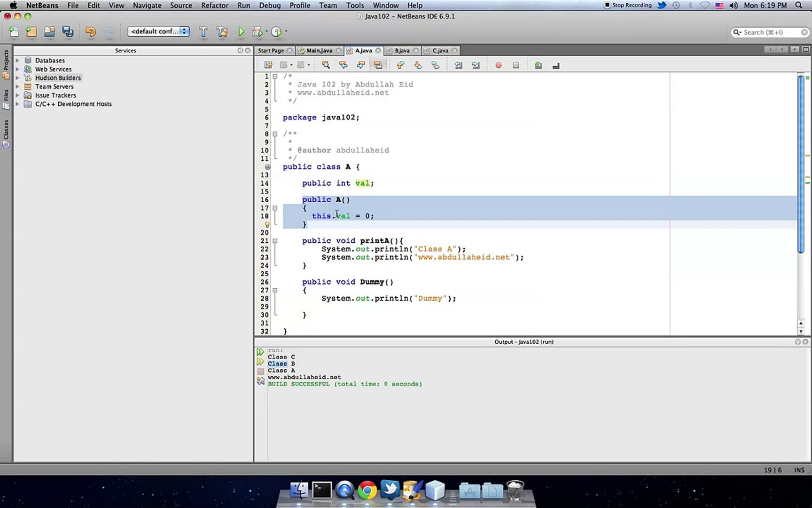Click Stop Recording in the menu bar
Viewport: 812px width, 508px height.
tap(628, 5)
